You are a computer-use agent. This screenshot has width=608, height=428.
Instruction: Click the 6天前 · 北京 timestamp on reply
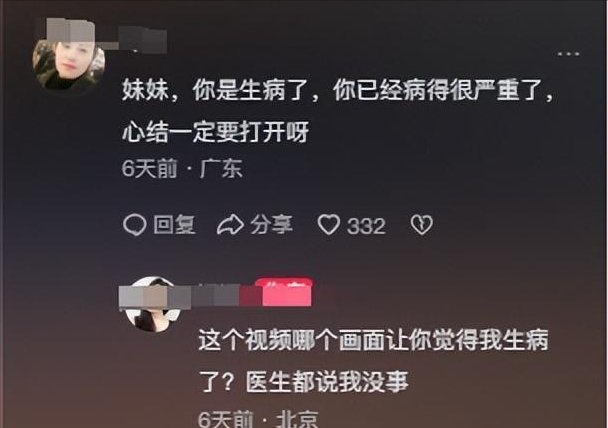[258, 419]
